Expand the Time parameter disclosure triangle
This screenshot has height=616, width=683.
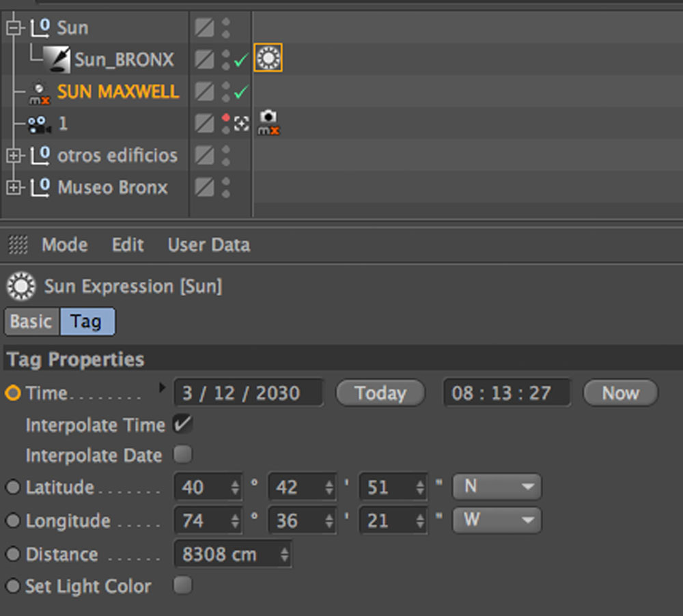click(x=162, y=387)
